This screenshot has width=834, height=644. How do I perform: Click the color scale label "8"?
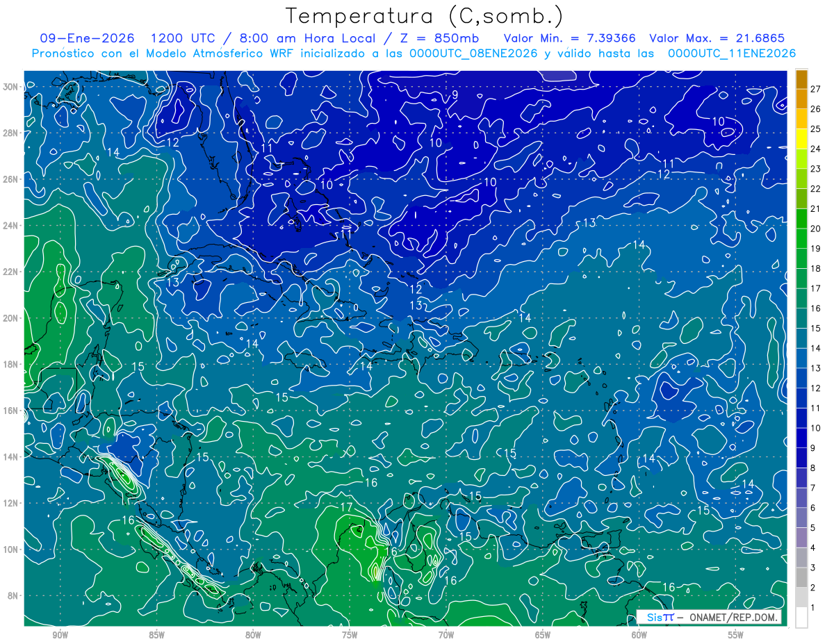(813, 468)
